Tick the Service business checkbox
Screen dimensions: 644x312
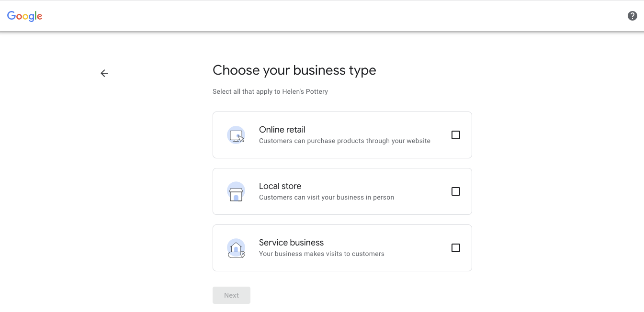click(455, 248)
